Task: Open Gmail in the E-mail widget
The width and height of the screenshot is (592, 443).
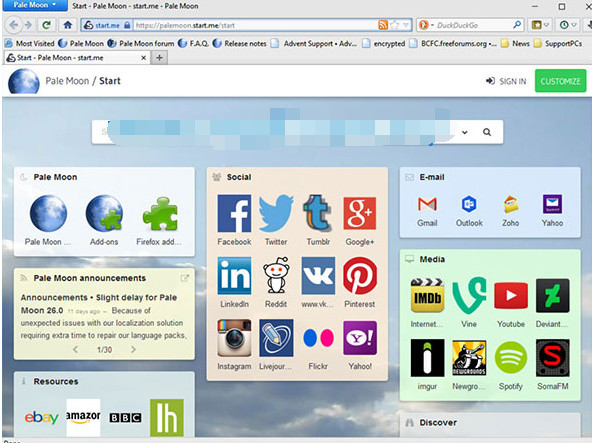Action: pos(427,204)
